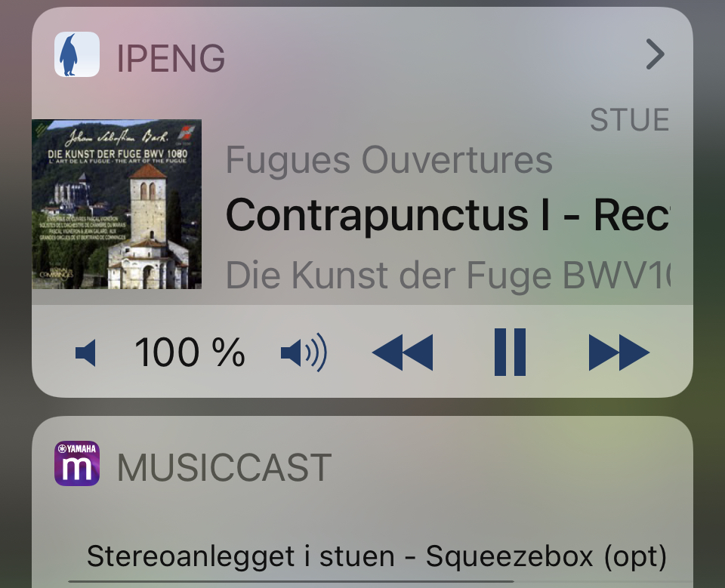Open the Yamaha MusicCast app icon
The width and height of the screenshot is (725, 588).
coord(77,463)
